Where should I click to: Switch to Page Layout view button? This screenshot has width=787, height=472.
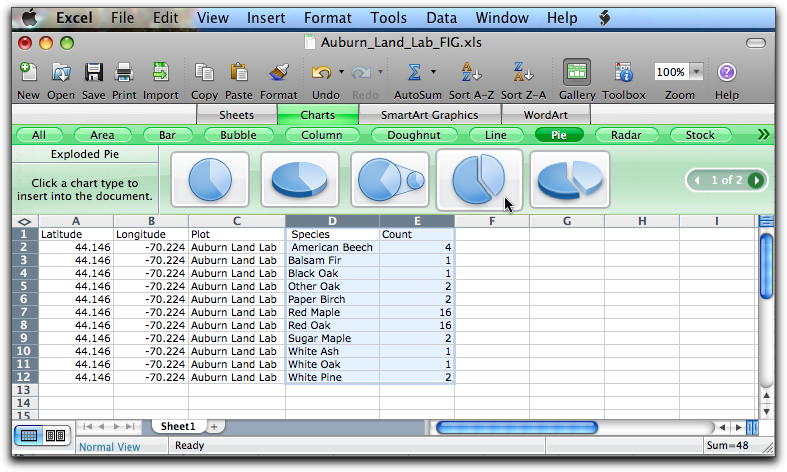pos(54,435)
